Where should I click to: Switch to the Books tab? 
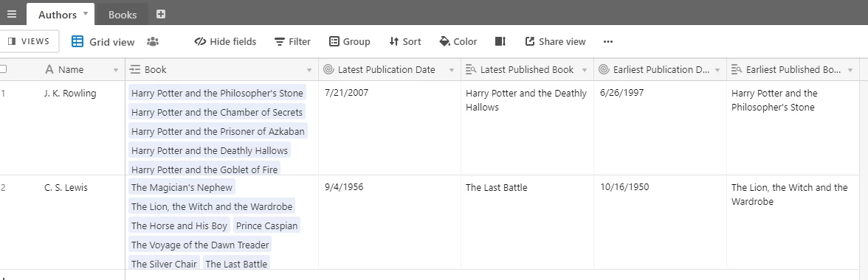[123, 15]
